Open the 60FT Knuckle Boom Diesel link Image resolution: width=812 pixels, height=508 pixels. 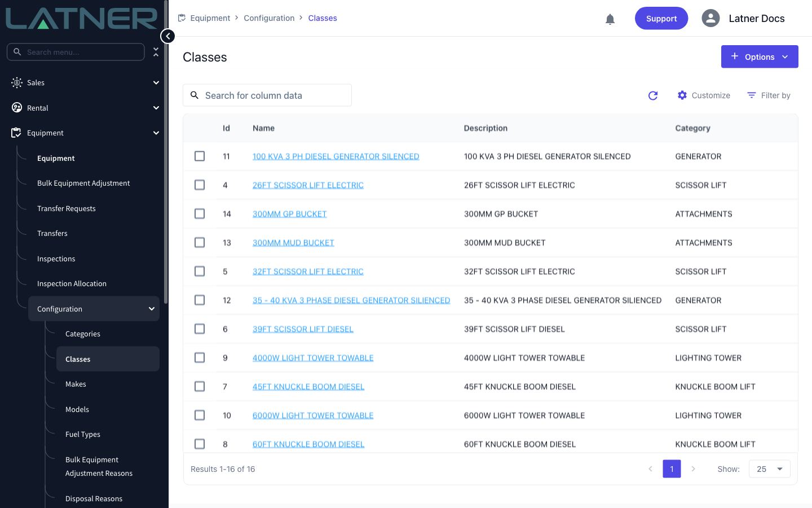(308, 444)
